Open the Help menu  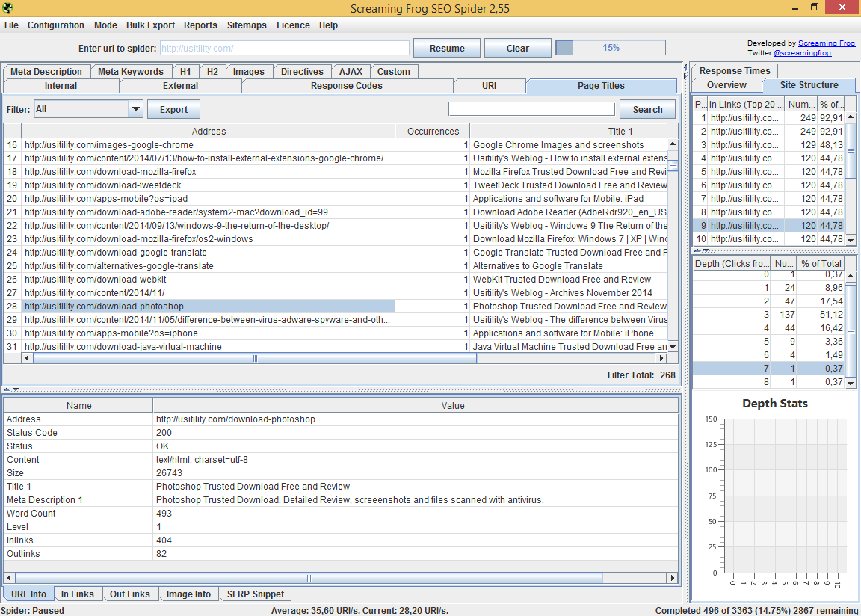(x=328, y=25)
